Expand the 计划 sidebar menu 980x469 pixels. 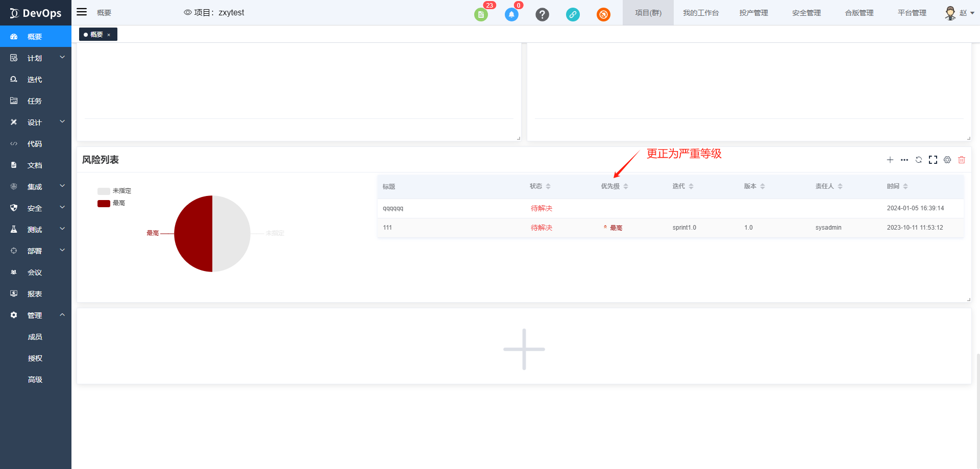36,58
